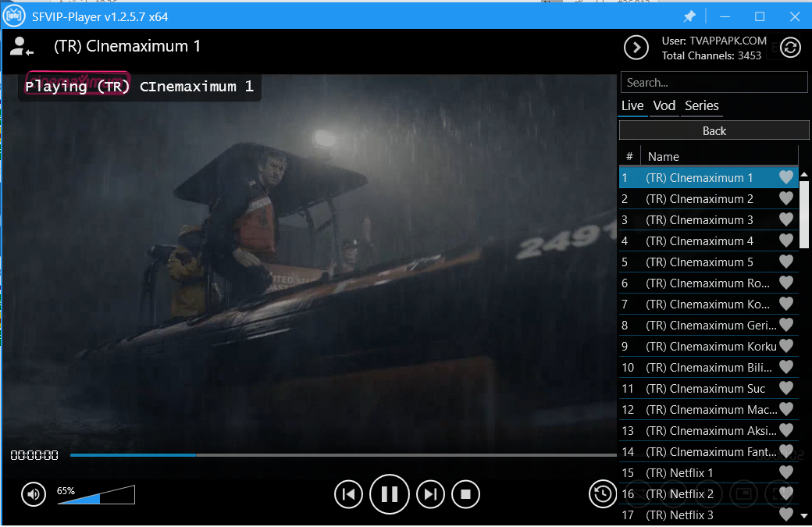Viewport: 812px width, 527px height.
Task: Toggle favorite heart for Netflix 1
Action: (785, 473)
